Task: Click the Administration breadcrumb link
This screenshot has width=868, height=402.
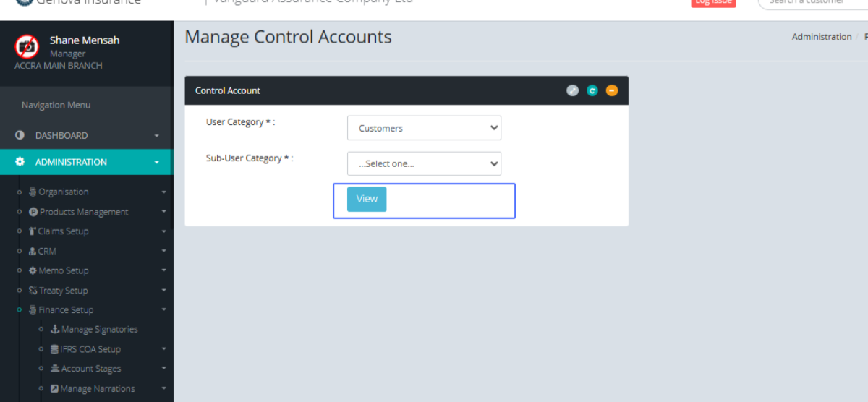Action: tap(821, 37)
